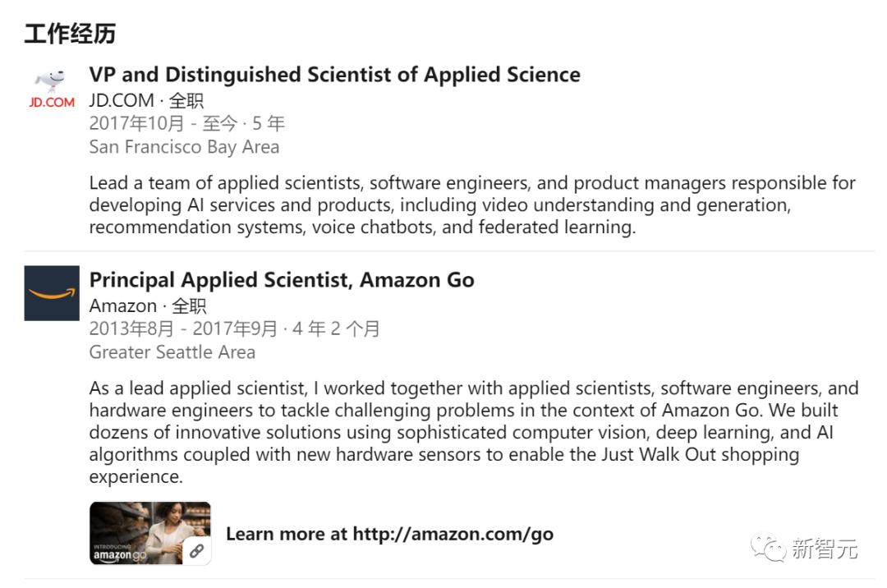This screenshot has width=887, height=588.
Task: Click the JD.COM · 全职 company name
Action: pos(146,101)
